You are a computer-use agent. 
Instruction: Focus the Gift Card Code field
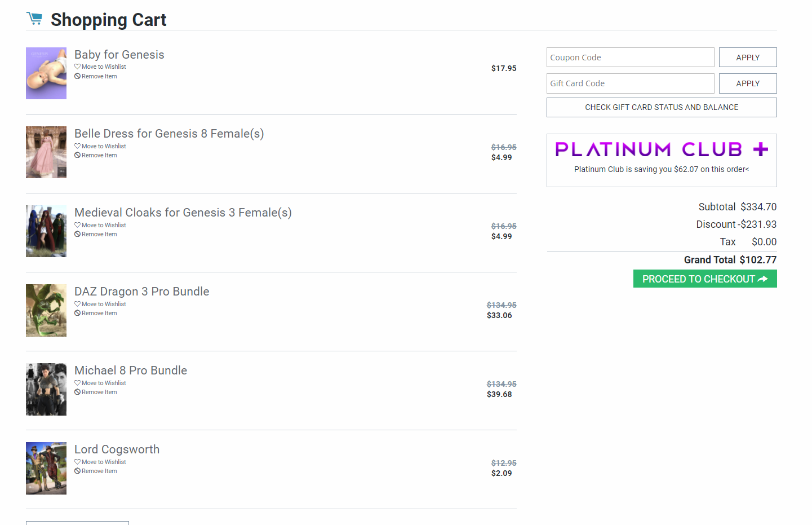(630, 83)
